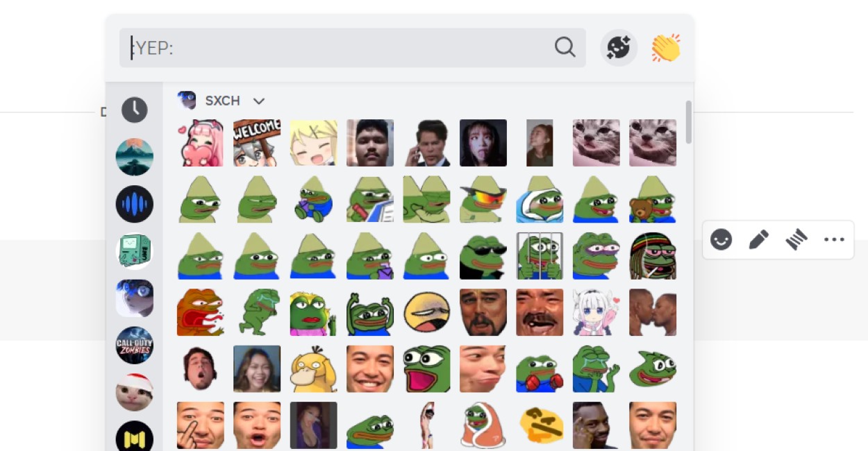Collapse the SXCH emoji category chevron
This screenshot has height=451, width=868.
click(x=259, y=101)
